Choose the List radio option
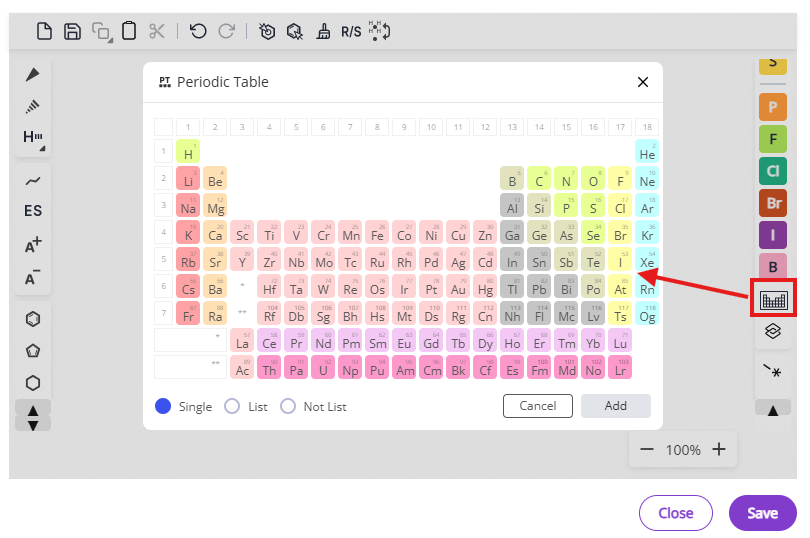810x538 pixels. tap(232, 406)
